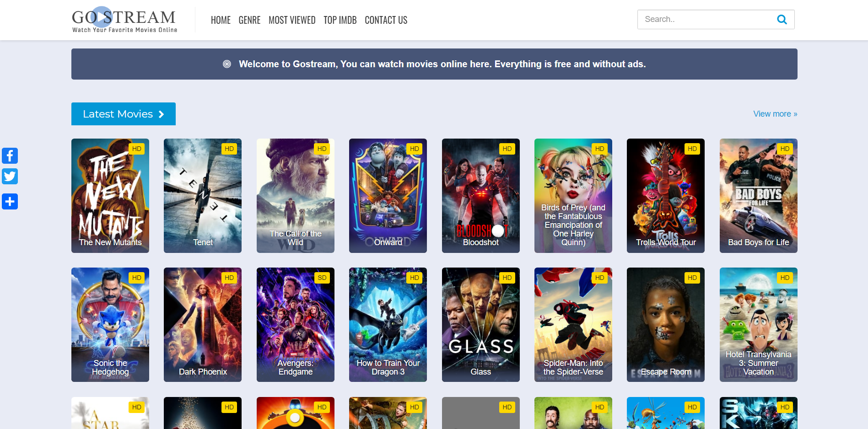
Task: Click the welcome banner radio icon
Action: pos(226,64)
